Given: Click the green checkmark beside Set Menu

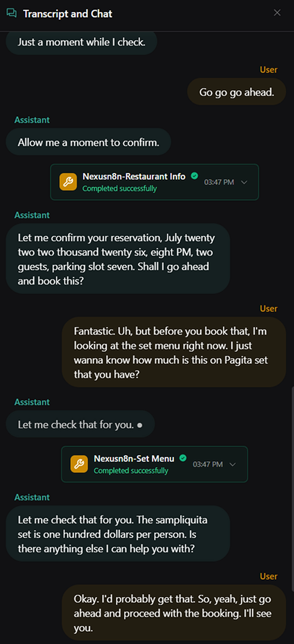Looking at the screenshot, I should point(183,458).
